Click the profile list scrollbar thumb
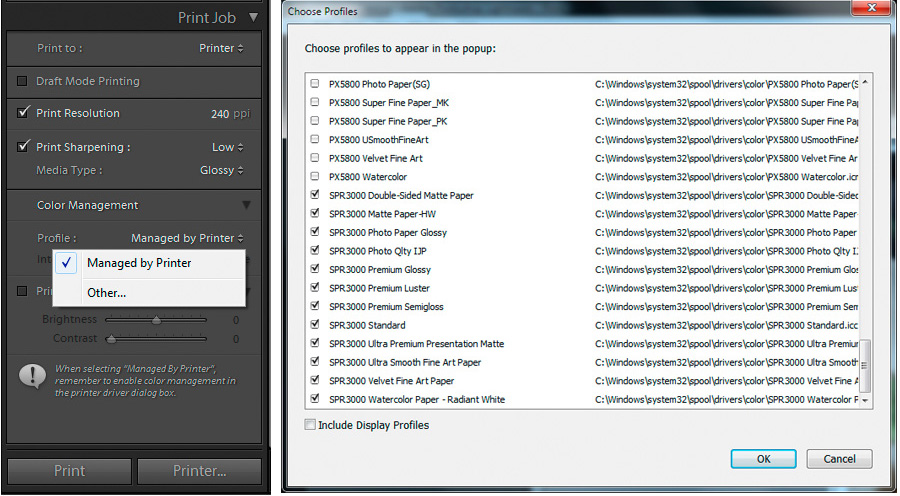 coord(865,365)
